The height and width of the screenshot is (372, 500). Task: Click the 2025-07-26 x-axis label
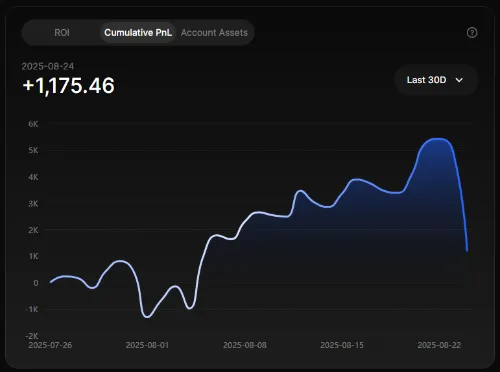tap(50, 345)
